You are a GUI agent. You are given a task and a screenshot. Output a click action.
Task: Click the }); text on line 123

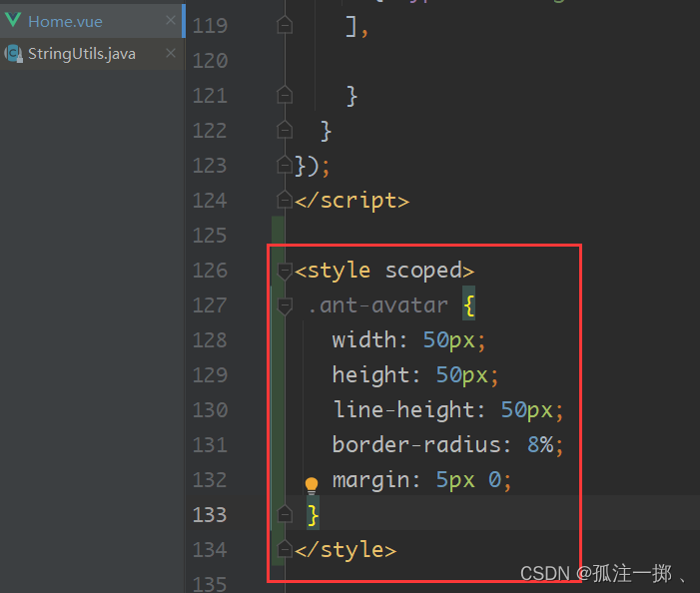pyautogui.click(x=312, y=167)
